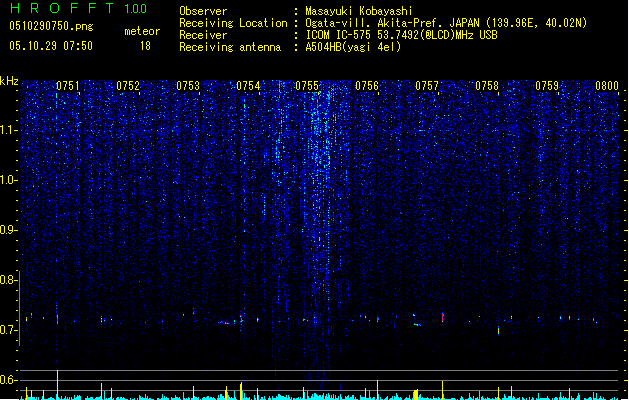The height and width of the screenshot is (400, 629).
Task: Click the 1.0 kHz axis label
Action: [x=9, y=180]
